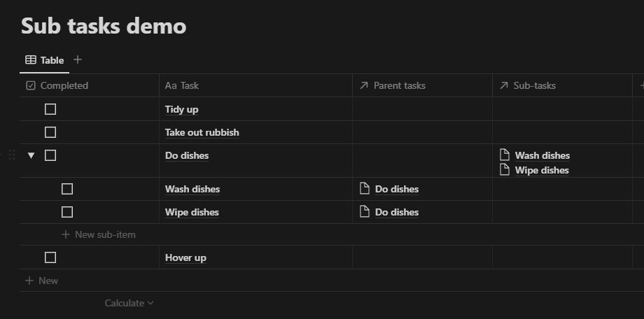The image size is (644, 319).
Task: Toggle the Hover up completed checkbox
Action: (50, 257)
